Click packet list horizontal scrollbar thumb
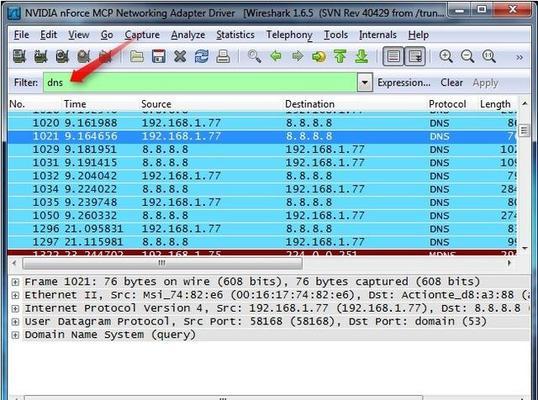The width and height of the screenshot is (538, 400). (162, 263)
